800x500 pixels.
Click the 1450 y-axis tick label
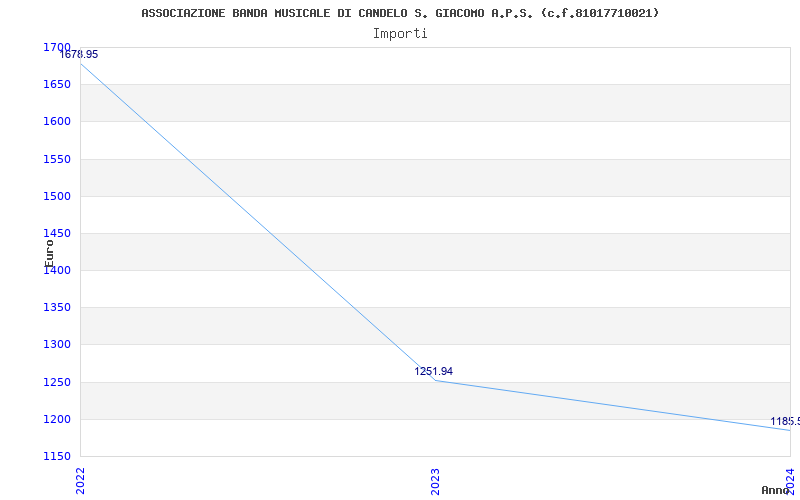pos(57,233)
